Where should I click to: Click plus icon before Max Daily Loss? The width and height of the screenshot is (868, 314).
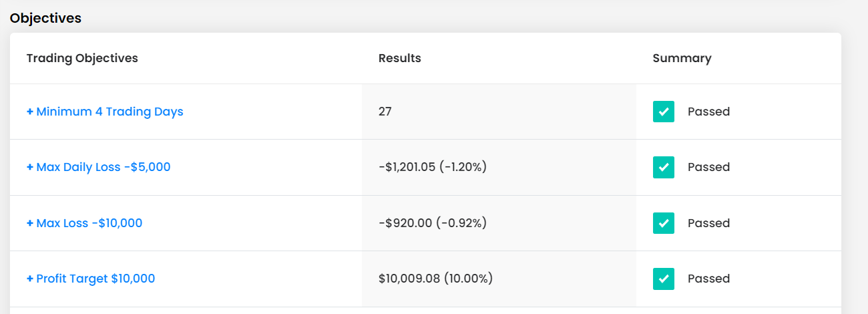click(30, 167)
